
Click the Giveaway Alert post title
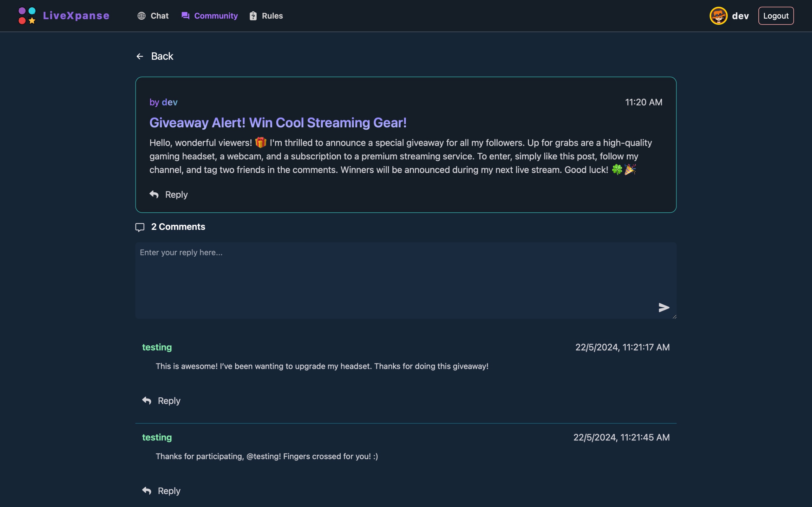click(x=278, y=123)
